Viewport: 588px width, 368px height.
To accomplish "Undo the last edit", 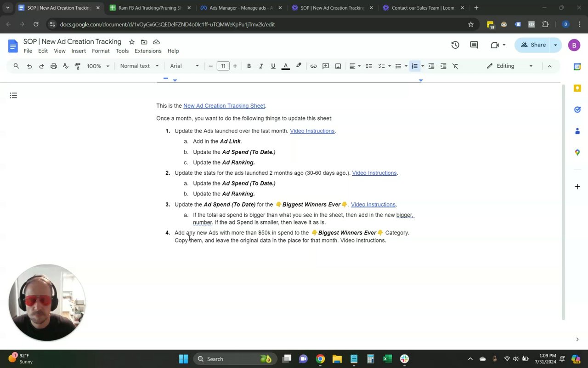I will (x=29, y=66).
